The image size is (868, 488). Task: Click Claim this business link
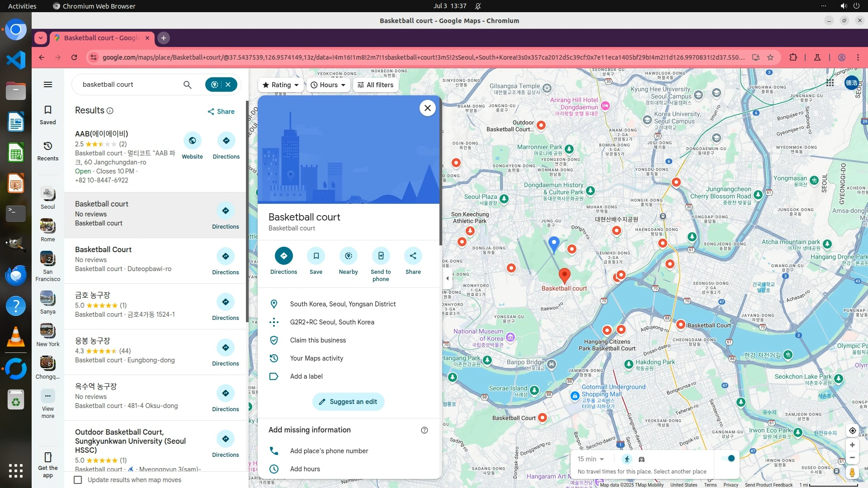[x=318, y=340]
